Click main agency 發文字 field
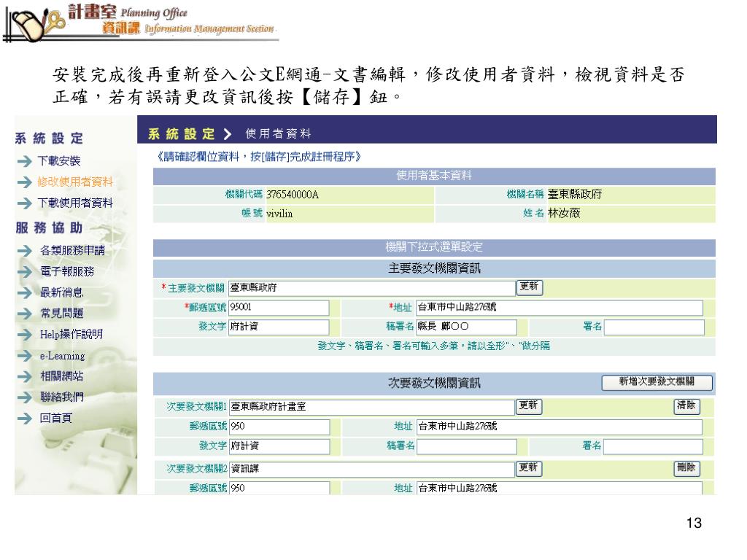This screenshot has width=747, height=560. point(279,327)
